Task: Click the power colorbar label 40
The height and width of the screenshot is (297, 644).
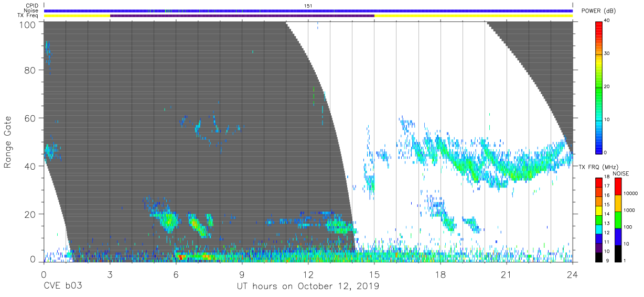Action: tap(607, 21)
